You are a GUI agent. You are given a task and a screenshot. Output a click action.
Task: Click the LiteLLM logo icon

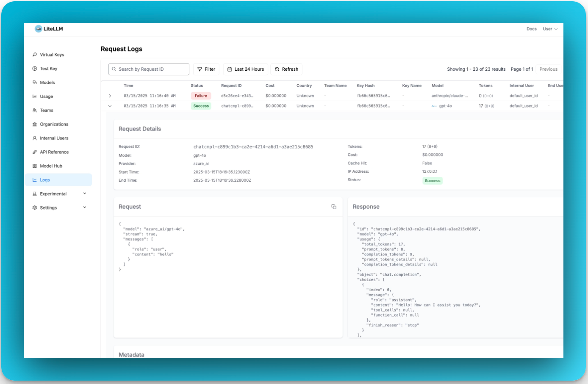click(39, 29)
